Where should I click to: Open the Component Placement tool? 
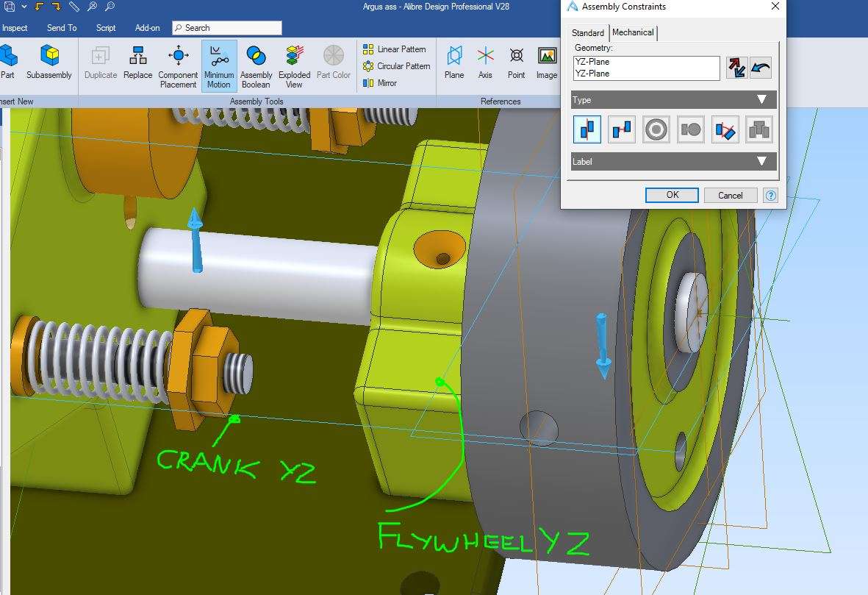coord(178,66)
